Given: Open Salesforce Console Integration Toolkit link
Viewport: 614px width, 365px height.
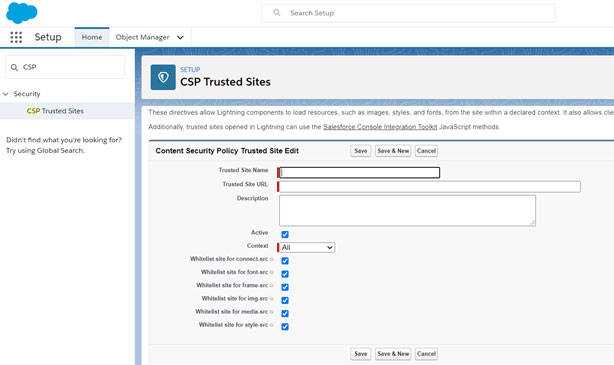Looking at the screenshot, I should click(x=380, y=127).
